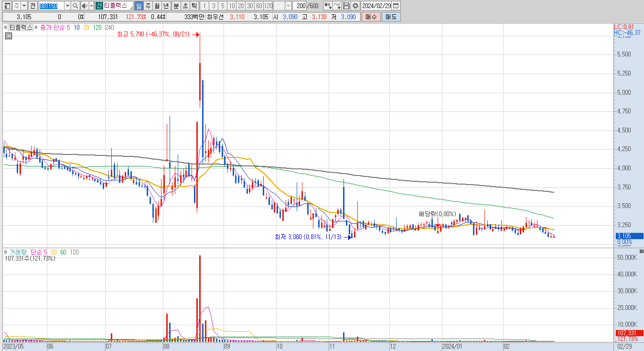Switch to the 월 monthly period

(157, 6)
